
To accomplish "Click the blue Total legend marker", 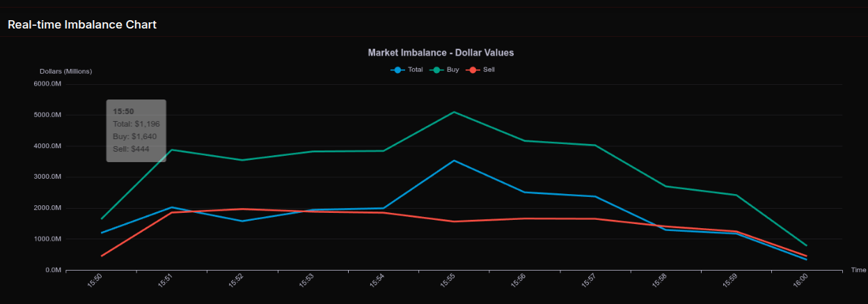I will coord(398,70).
